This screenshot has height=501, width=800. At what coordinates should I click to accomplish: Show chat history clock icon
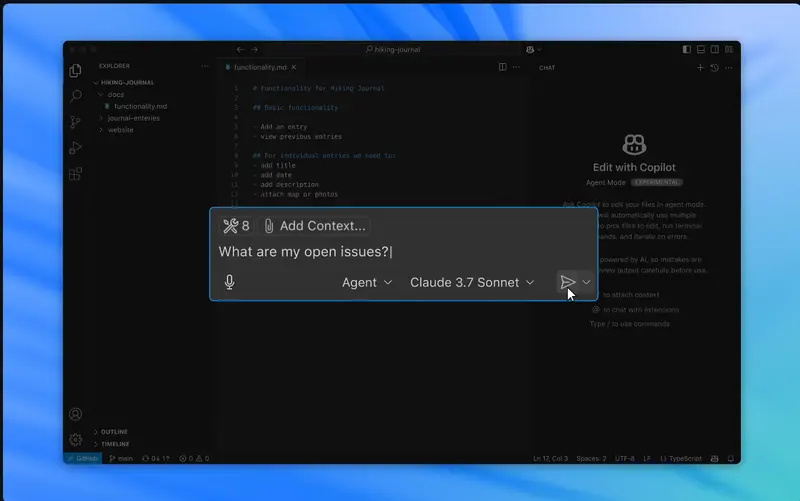click(x=714, y=67)
